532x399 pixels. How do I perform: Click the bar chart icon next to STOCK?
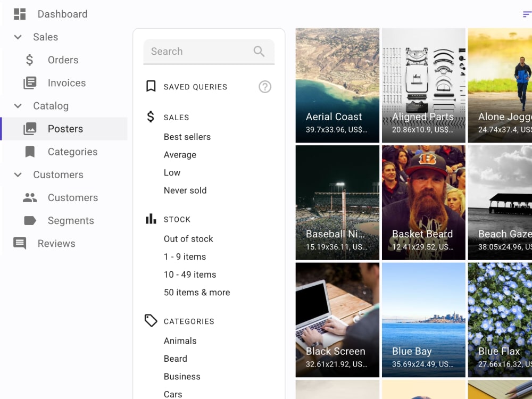pos(151,219)
